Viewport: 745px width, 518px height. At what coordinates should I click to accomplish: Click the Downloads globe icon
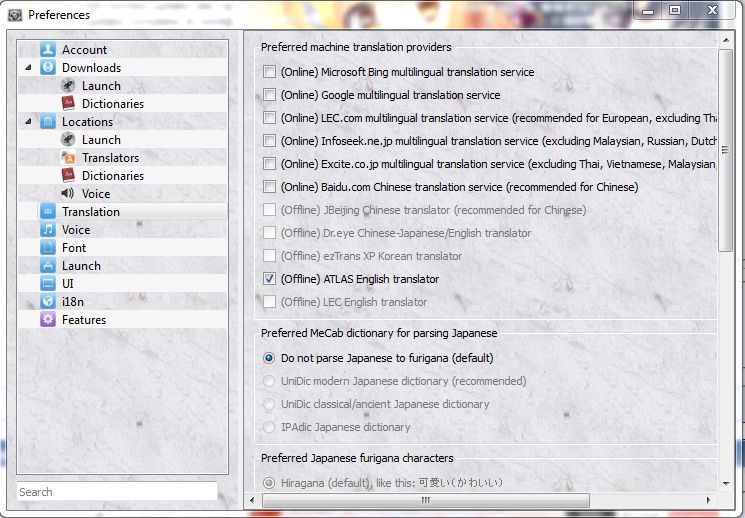click(48, 68)
